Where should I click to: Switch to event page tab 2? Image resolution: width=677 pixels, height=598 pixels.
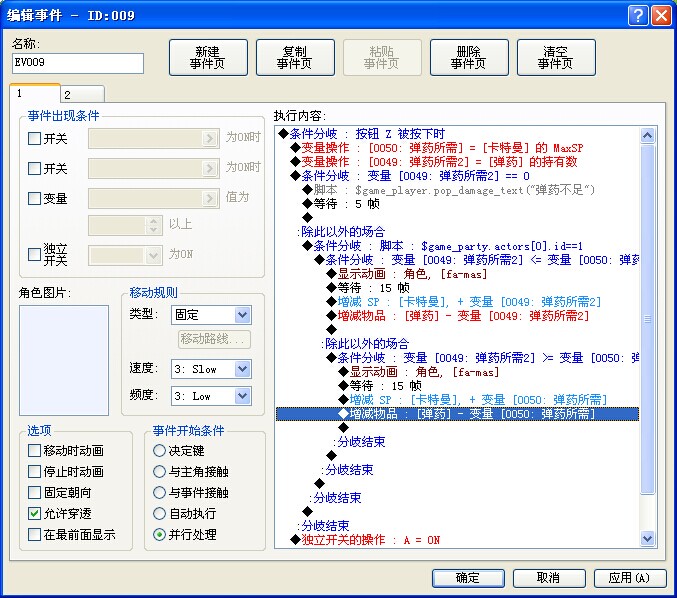(x=82, y=94)
